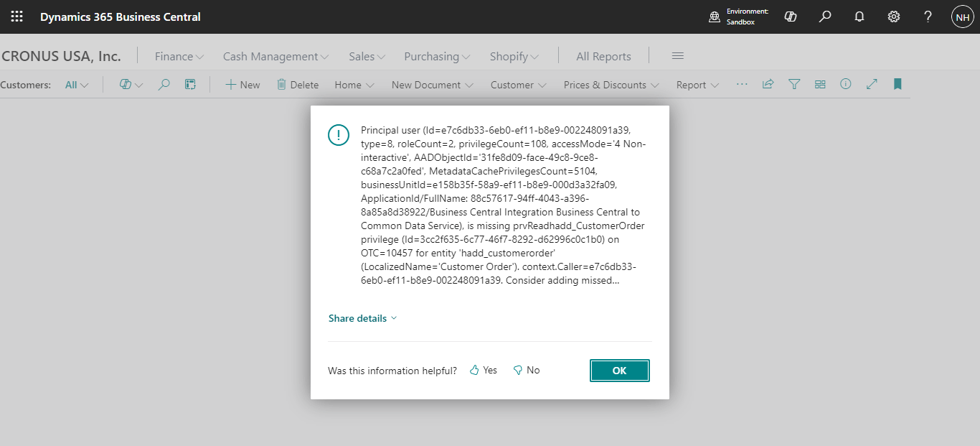Open the All views dropdown
980x446 pixels.
coord(77,85)
